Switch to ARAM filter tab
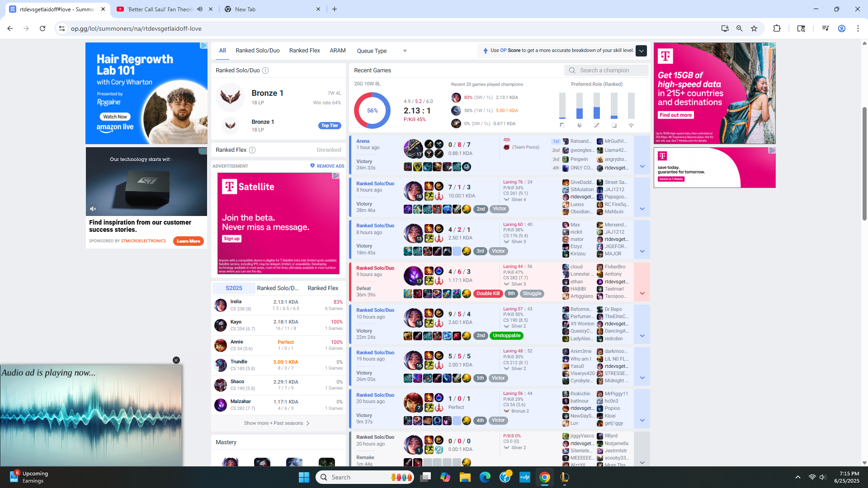The width and height of the screenshot is (868, 488). pyautogui.click(x=337, y=51)
